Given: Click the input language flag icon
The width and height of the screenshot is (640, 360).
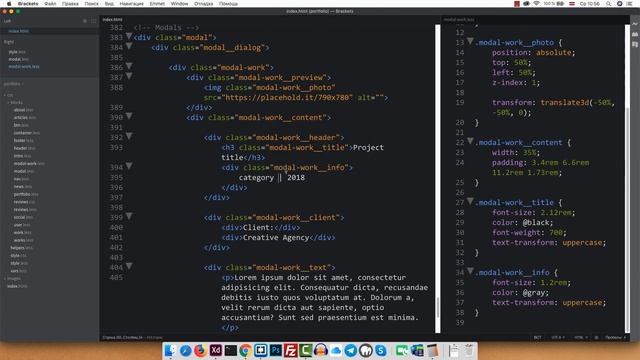Looking at the screenshot, I should coord(572,4).
